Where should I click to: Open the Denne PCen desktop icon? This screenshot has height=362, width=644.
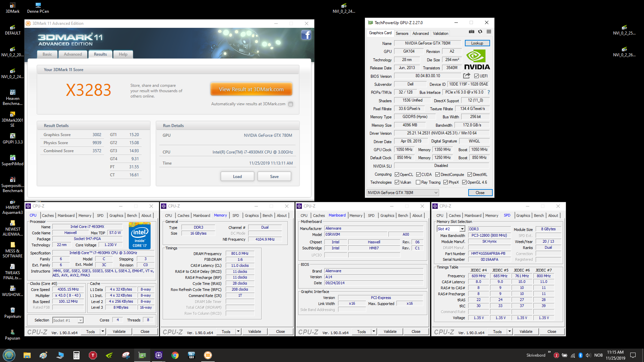(38, 8)
